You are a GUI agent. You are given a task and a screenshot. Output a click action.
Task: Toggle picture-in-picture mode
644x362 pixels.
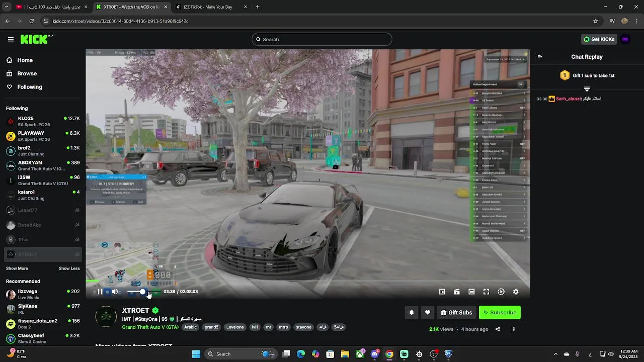click(442, 292)
